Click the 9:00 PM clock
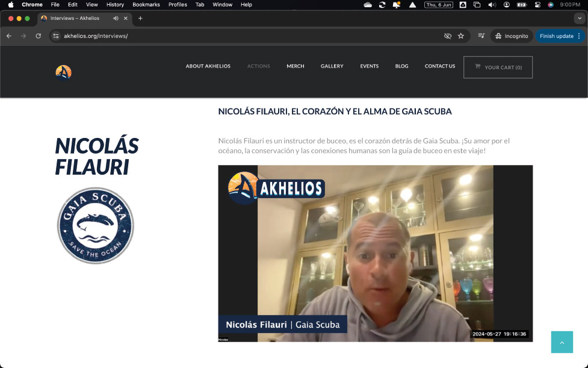Viewport: 588px width, 368px height. 570,5
